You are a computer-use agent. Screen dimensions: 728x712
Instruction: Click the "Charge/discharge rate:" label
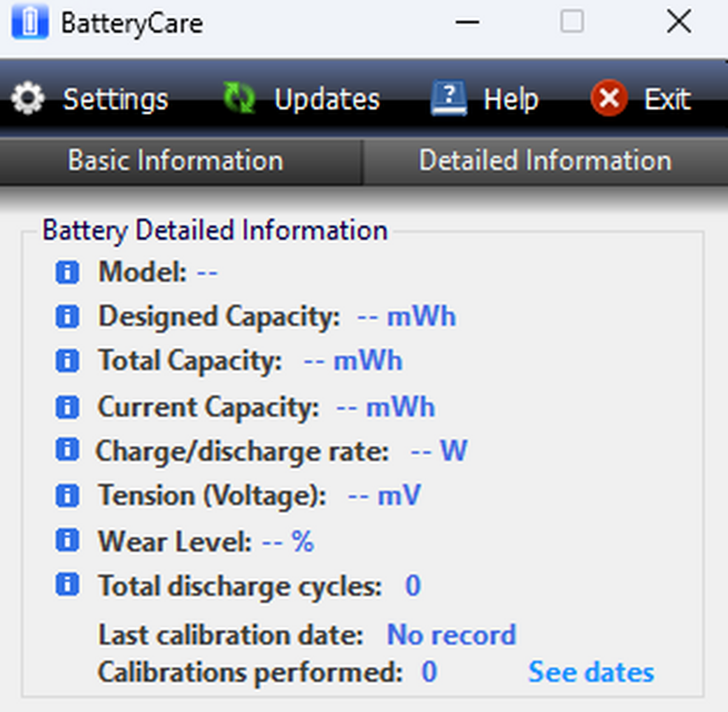tap(243, 452)
